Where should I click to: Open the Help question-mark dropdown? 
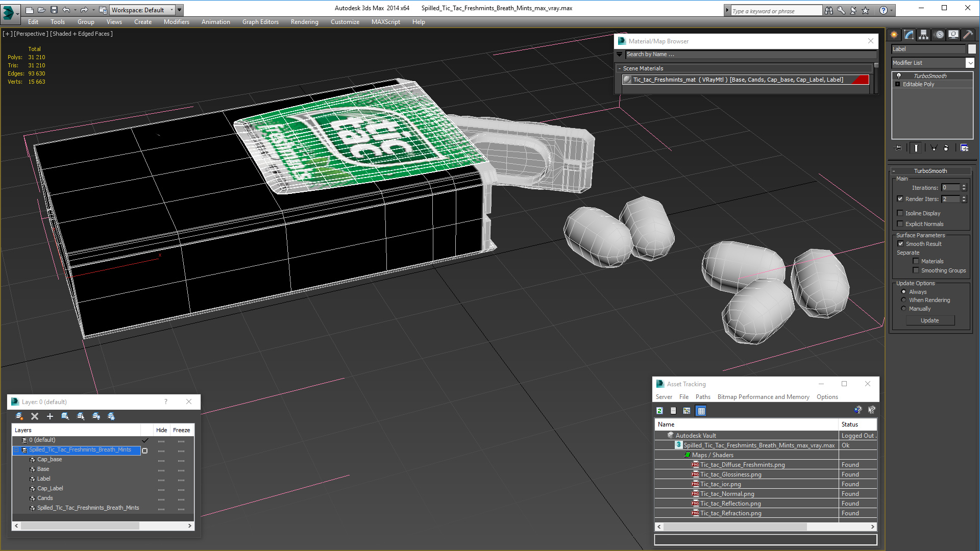pos(892,10)
